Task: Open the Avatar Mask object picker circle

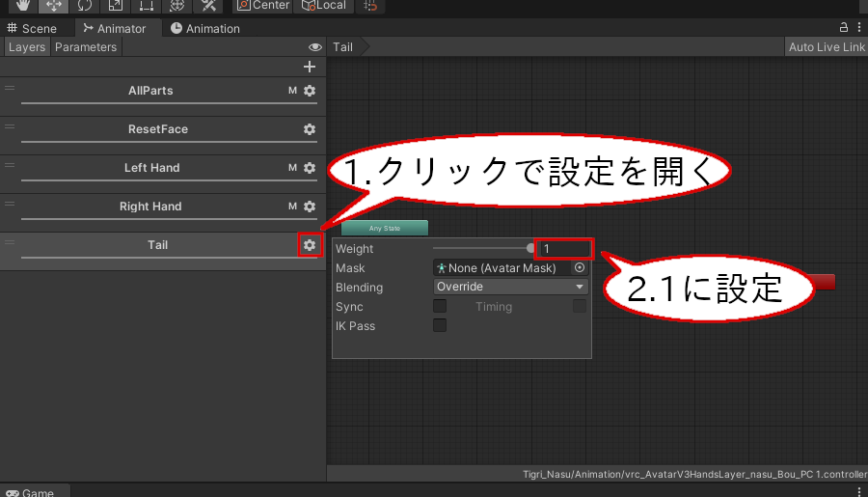Action: coord(580,267)
